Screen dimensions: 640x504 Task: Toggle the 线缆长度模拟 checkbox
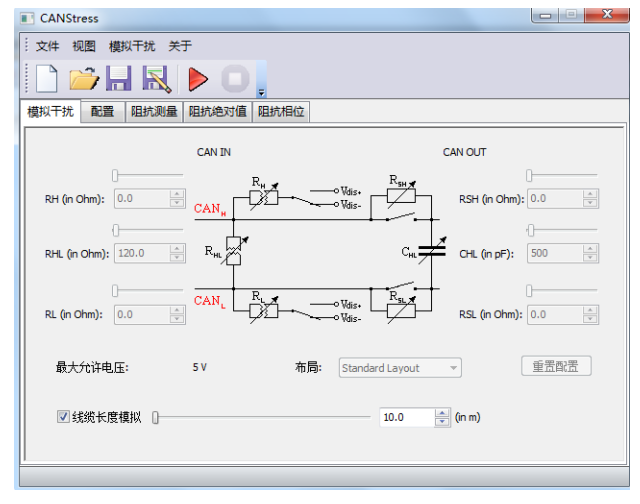tap(63, 417)
